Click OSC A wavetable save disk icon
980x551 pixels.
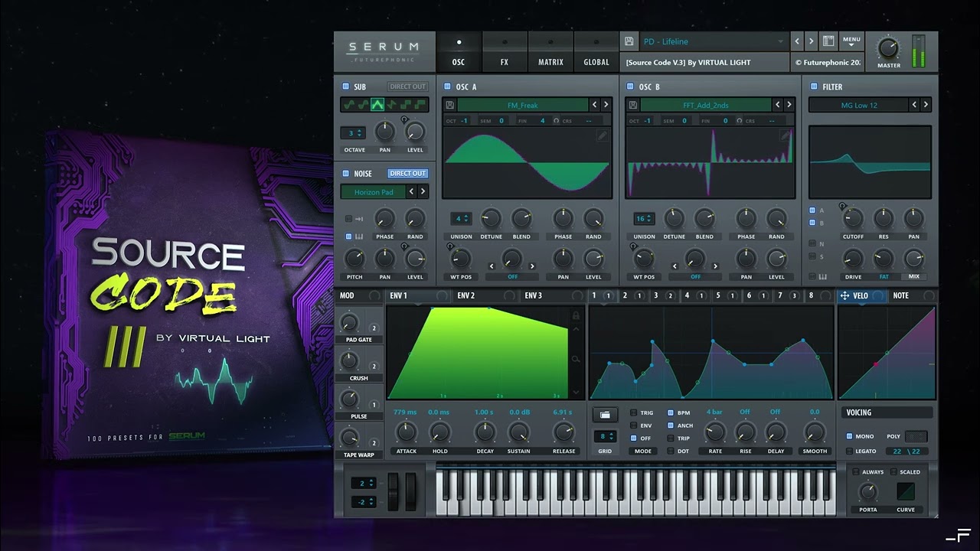tap(449, 105)
